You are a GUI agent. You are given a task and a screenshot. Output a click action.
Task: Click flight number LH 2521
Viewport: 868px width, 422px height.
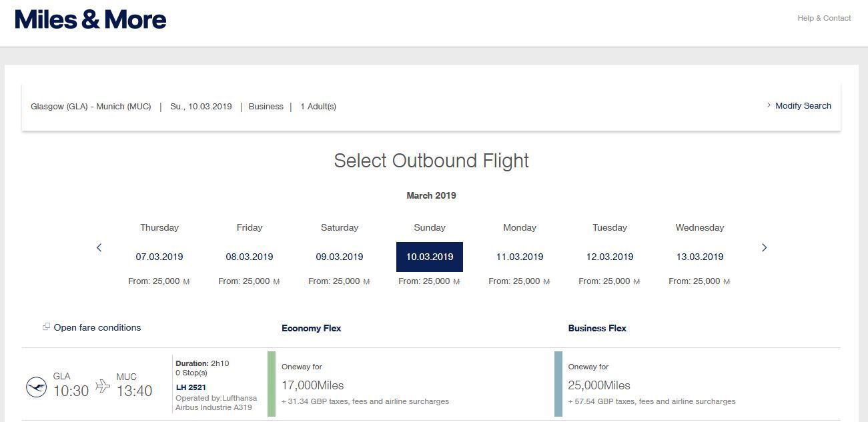click(191, 387)
